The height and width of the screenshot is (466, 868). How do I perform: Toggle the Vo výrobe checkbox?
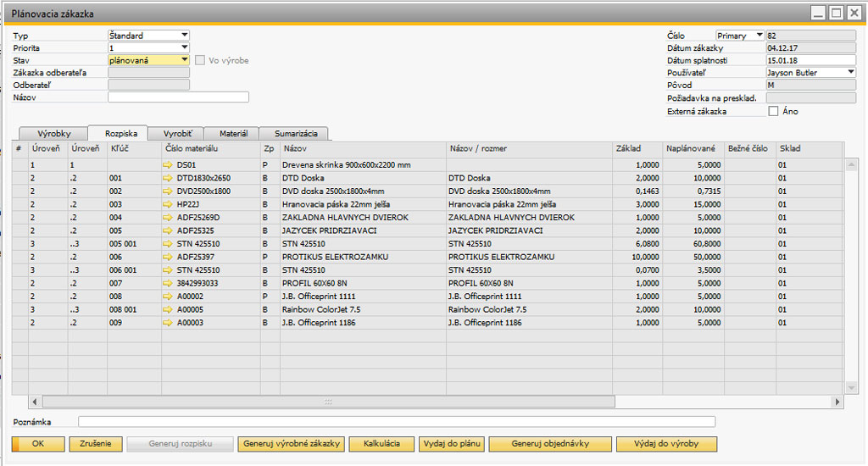click(200, 60)
